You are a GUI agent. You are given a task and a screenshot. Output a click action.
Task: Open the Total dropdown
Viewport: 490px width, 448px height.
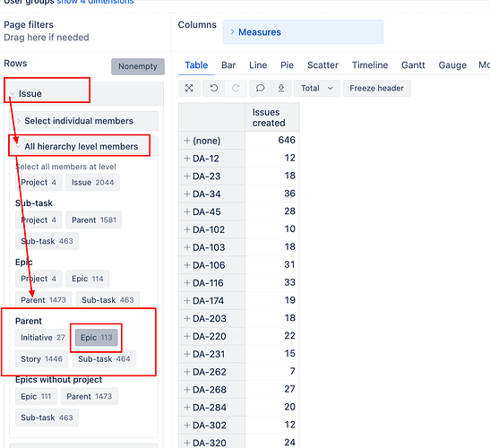point(316,88)
